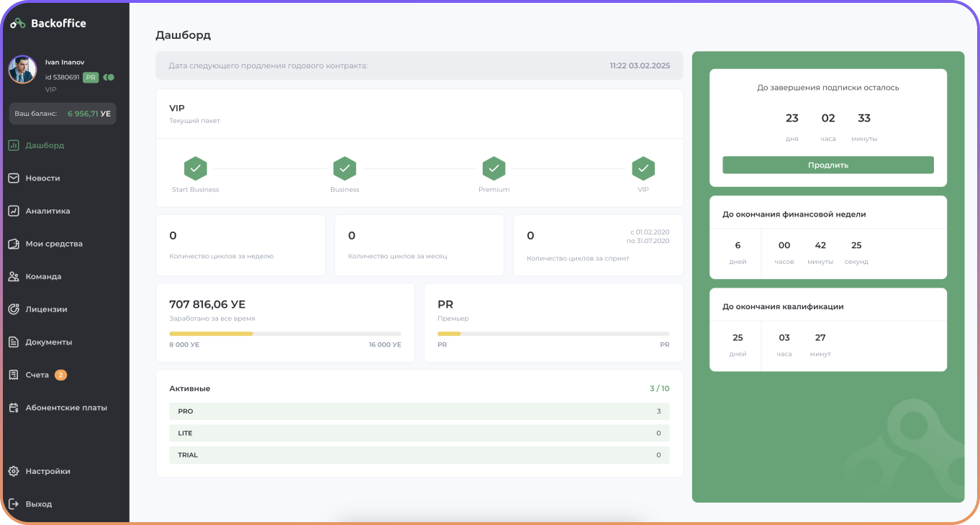This screenshot has width=980, height=525.
Task: Click the Дашборд chart icon in sidebar
Action: click(14, 145)
